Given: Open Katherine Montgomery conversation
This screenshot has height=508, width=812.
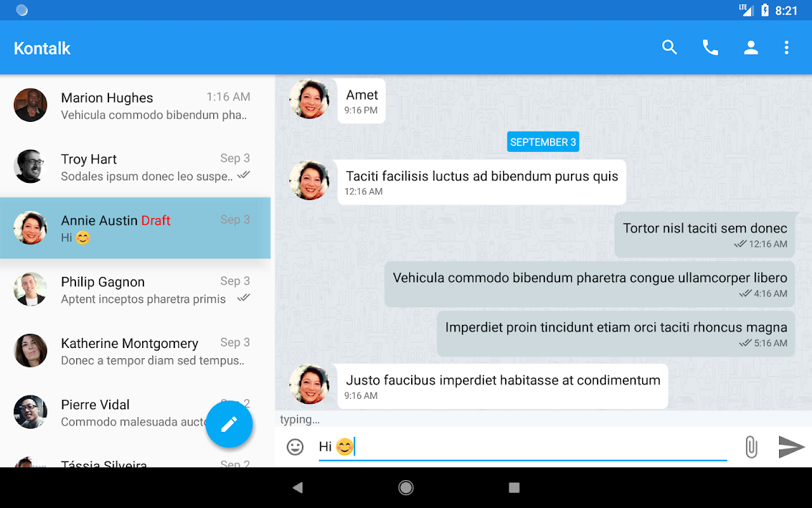Looking at the screenshot, I should [135, 351].
